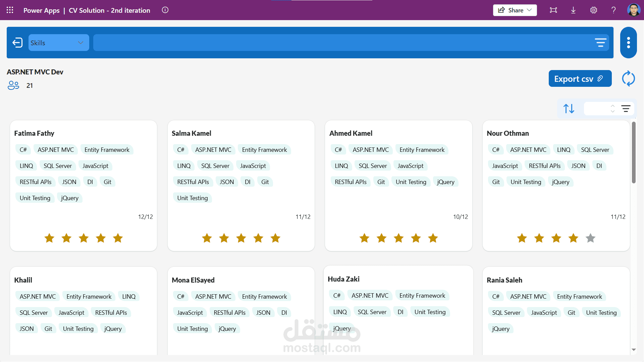644x362 pixels.
Task: Click the refresh arrows icon
Action: click(628, 79)
